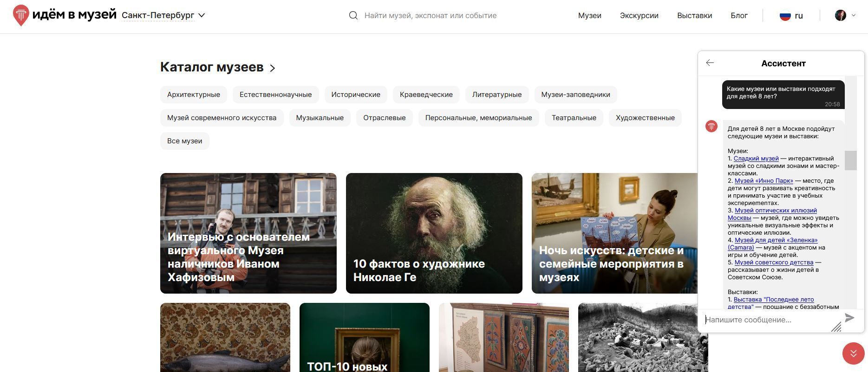Click the user profile avatar
Image resolution: width=868 pixels, height=372 pixels.
(x=840, y=15)
